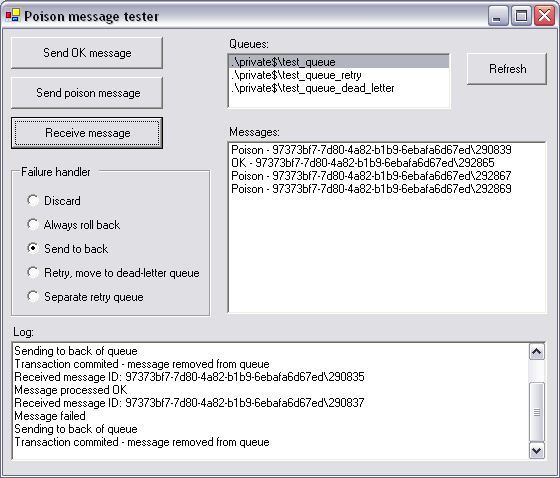Click the Receive message button
560x478 pixels.
click(87, 133)
